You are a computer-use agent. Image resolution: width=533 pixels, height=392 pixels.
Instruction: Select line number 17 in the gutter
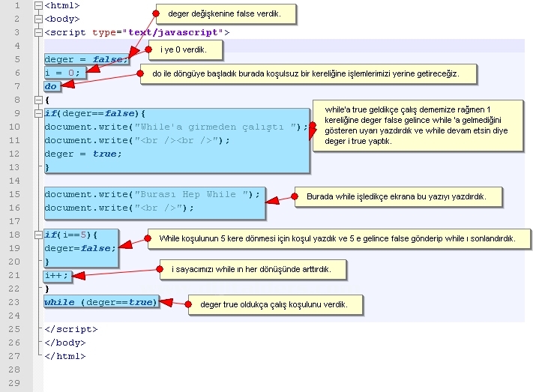click(x=14, y=221)
